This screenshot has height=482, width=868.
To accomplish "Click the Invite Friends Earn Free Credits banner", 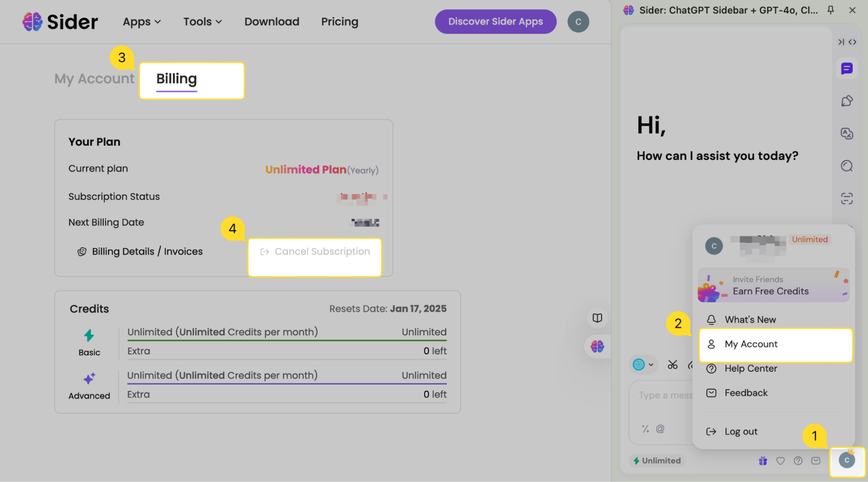I will click(x=773, y=285).
